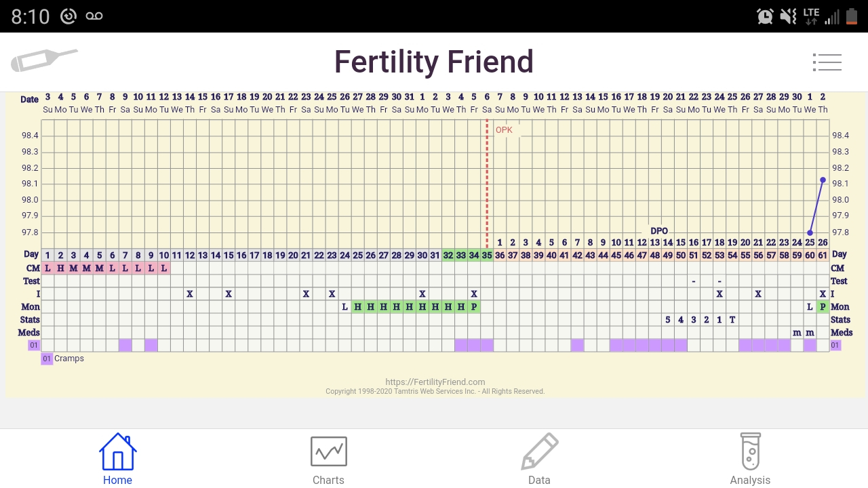Tap the copyright notice text
This screenshot has height=488, width=868.
pyautogui.click(x=435, y=391)
